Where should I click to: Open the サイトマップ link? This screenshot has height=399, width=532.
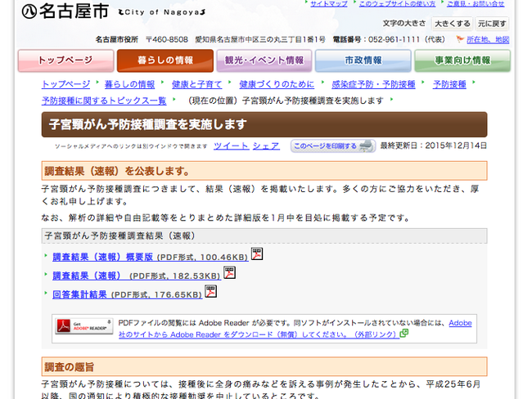[x=328, y=4]
